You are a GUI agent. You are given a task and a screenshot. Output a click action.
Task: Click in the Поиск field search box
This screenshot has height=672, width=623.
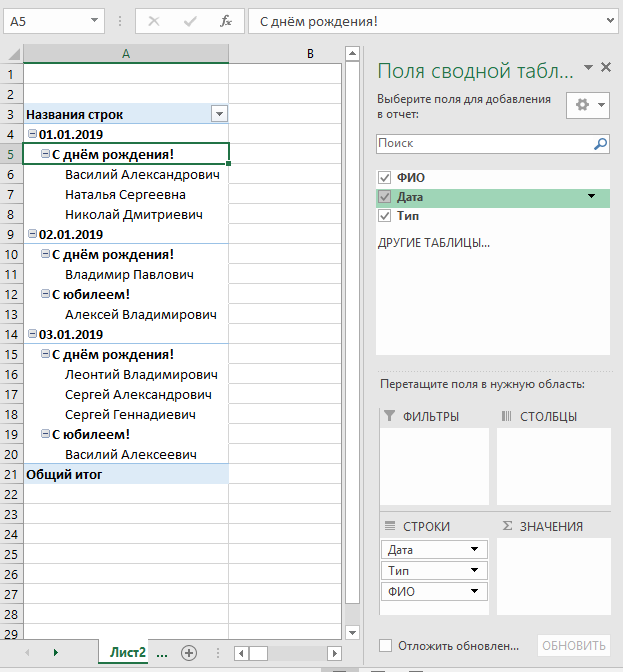(x=483, y=144)
